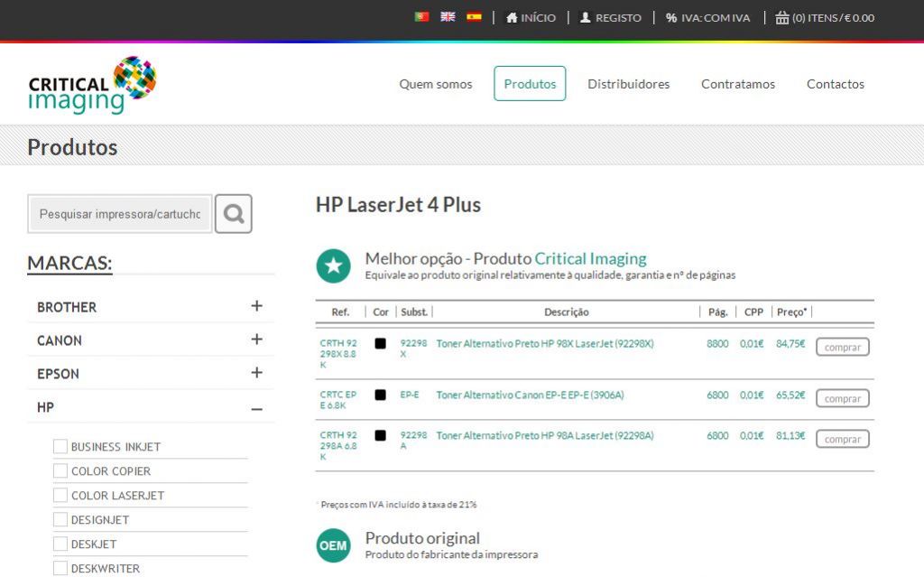Click the Critical Imaging logo

[92, 85]
